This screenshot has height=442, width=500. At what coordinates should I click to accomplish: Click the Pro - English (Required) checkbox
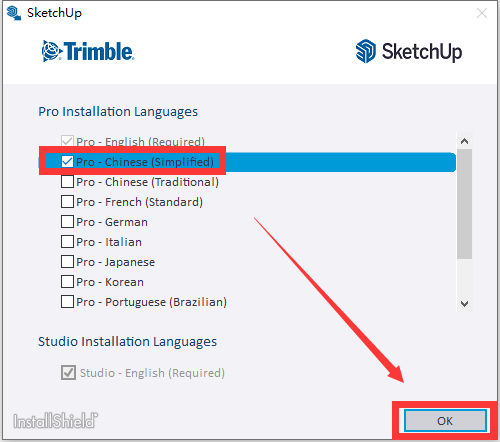point(67,141)
